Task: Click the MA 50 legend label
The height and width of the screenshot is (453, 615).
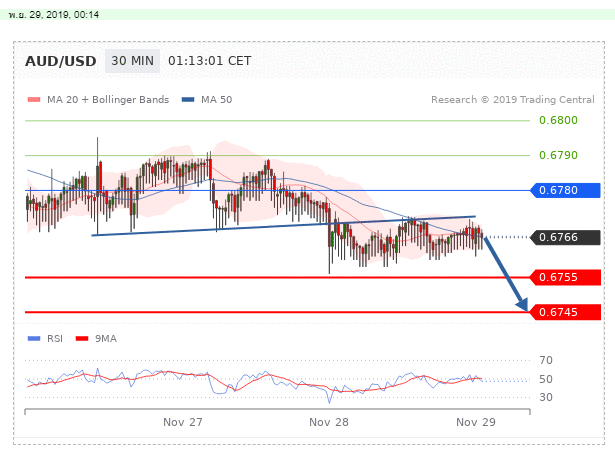Action: (217, 100)
